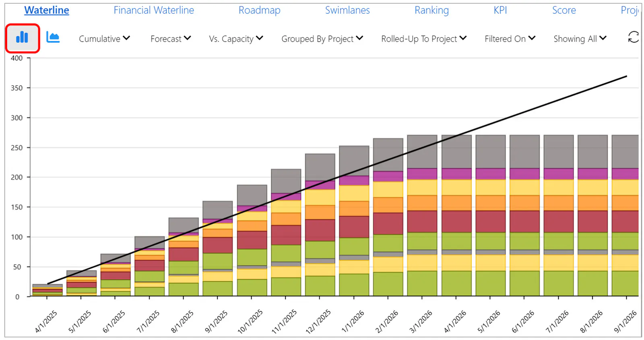Image resolution: width=644 pixels, height=340 pixels.
Task: Expand the Vs. Capacity dropdown
Action: [236, 39]
